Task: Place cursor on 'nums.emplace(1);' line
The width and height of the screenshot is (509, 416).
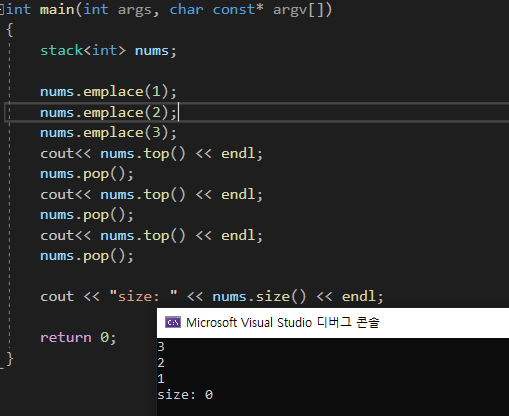Action: point(108,92)
